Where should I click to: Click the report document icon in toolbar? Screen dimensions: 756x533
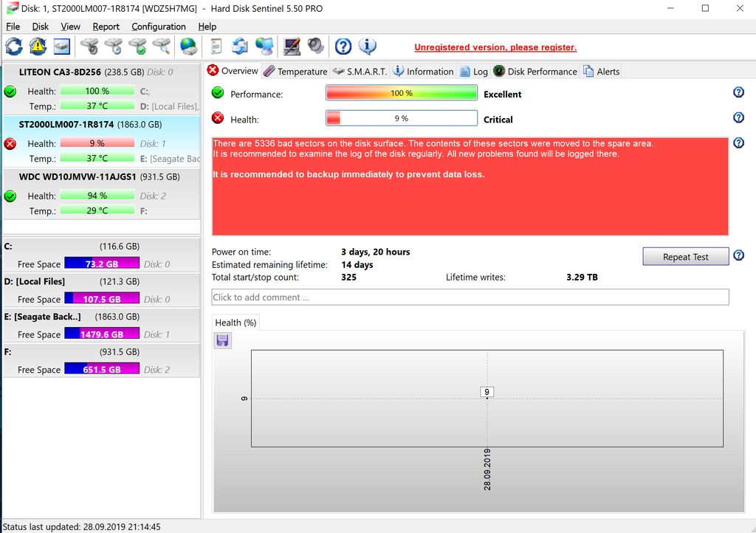[x=216, y=47]
